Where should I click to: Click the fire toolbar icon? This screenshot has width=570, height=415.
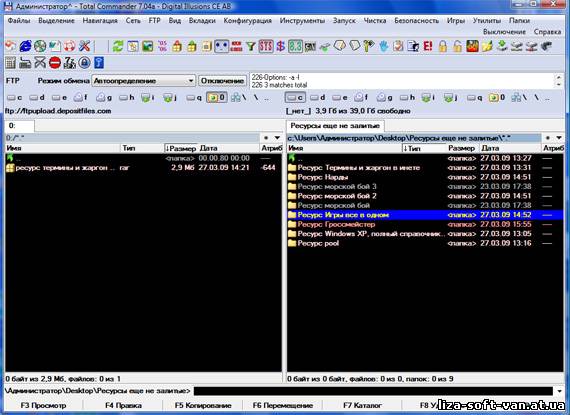tap(472, 47)
